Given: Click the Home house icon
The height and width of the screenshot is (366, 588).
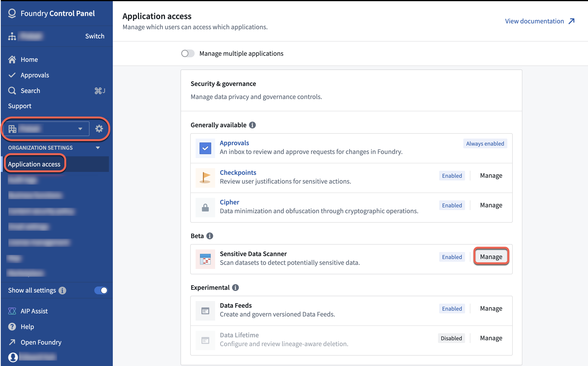Looking at the screenshot, I should [x=12, y=59].
